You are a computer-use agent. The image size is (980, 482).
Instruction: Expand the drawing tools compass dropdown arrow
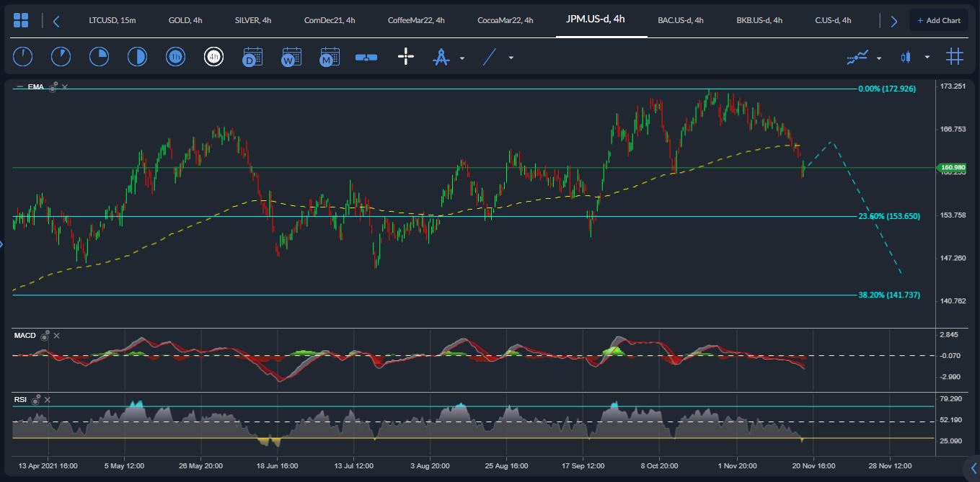pos(462,58)
